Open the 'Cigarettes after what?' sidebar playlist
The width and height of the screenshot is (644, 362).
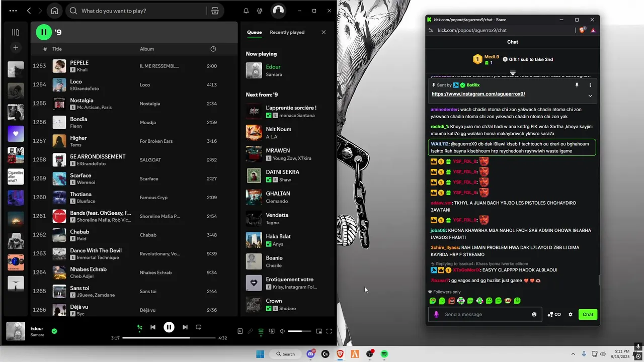[16, 177]
